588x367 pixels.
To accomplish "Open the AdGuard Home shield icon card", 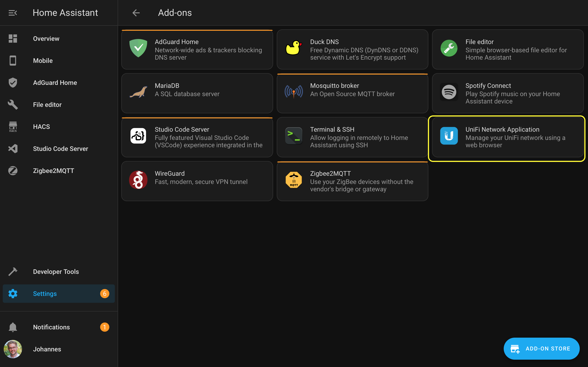I will [138, 48].
